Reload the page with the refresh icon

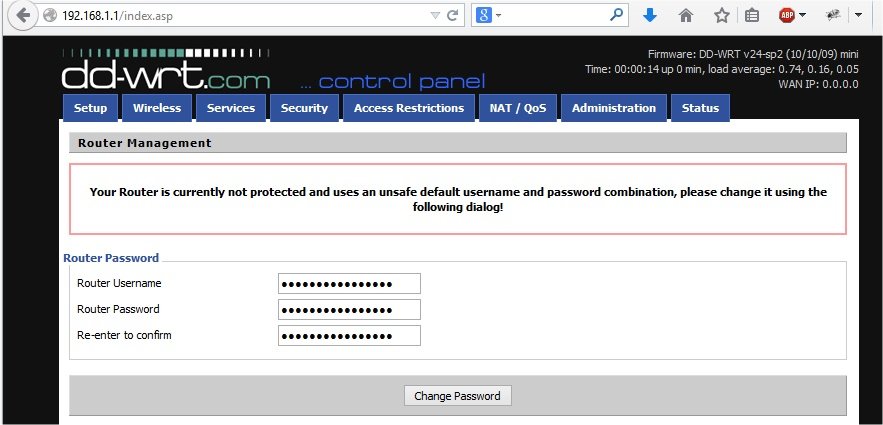[453, 16]
